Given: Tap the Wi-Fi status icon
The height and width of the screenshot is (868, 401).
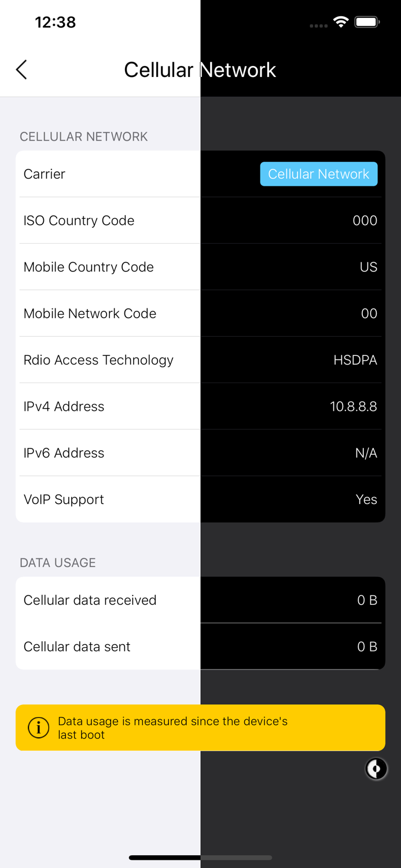Looking at the screenshot, I should [341, 23].
